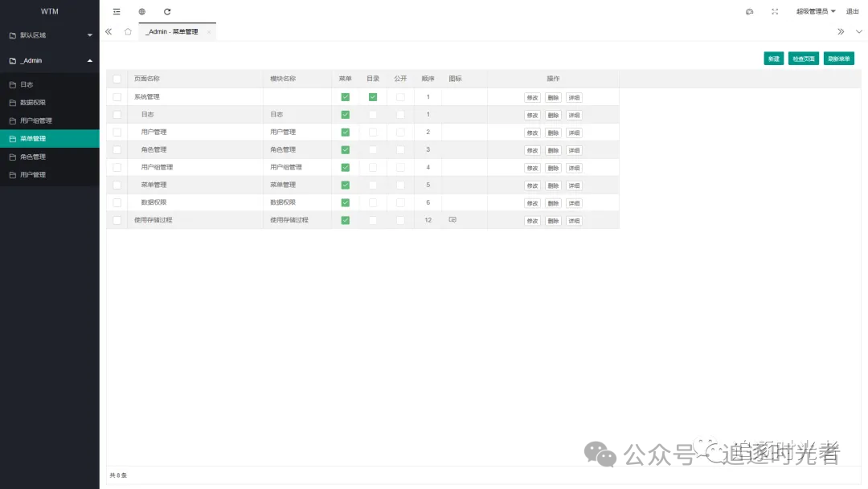Open the tab list dropdown chevron
868x489 pixels.
(x=858, y=31)
